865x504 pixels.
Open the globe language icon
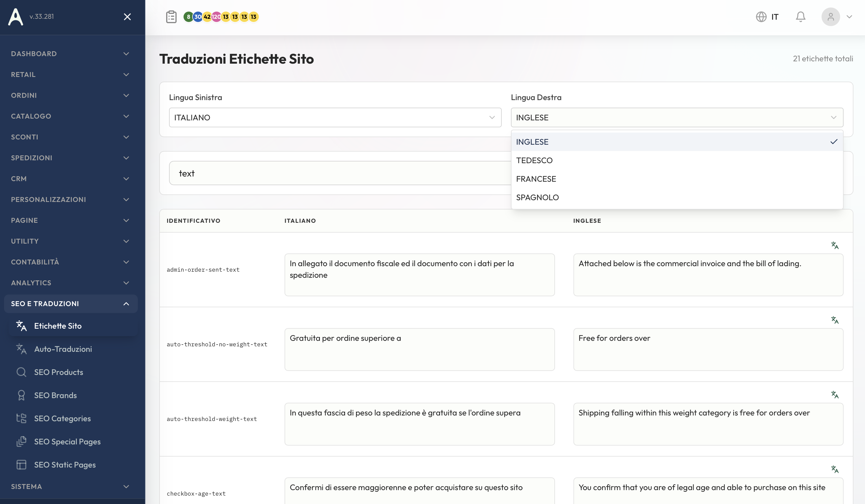tap(761, 16)
